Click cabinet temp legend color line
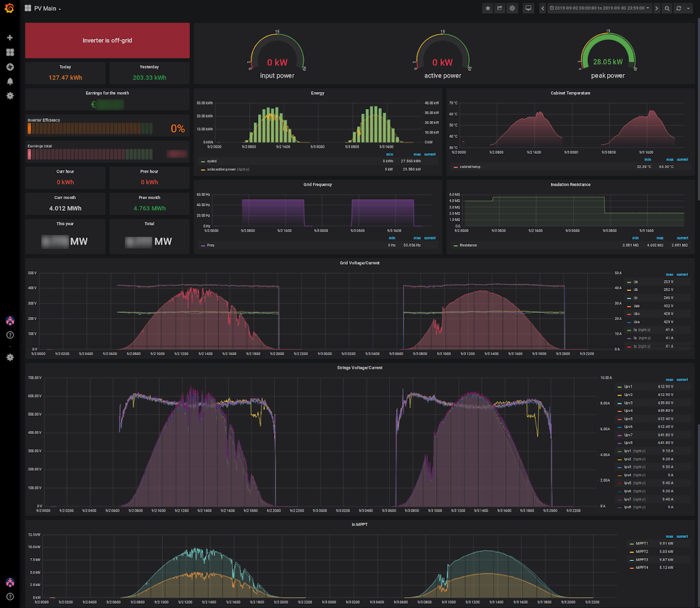Image resolution: width=700 pixels, height=608 pixels. (455, 167)
